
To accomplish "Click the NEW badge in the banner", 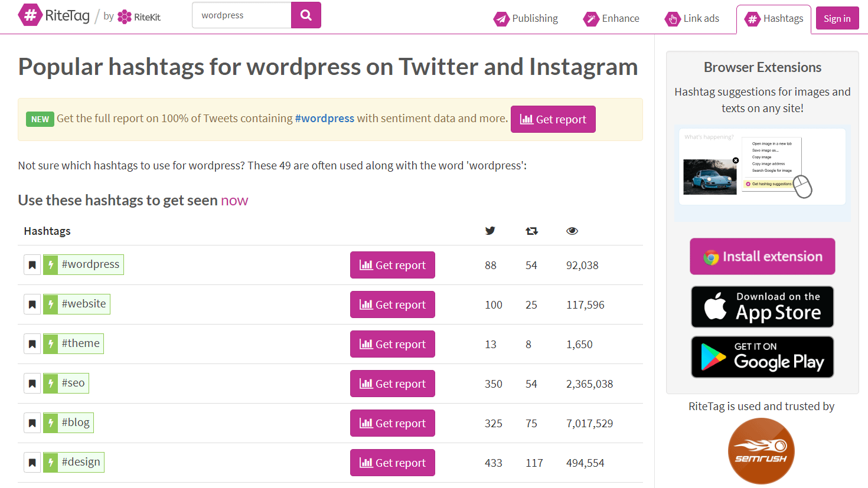I will (x=40, y=119).
